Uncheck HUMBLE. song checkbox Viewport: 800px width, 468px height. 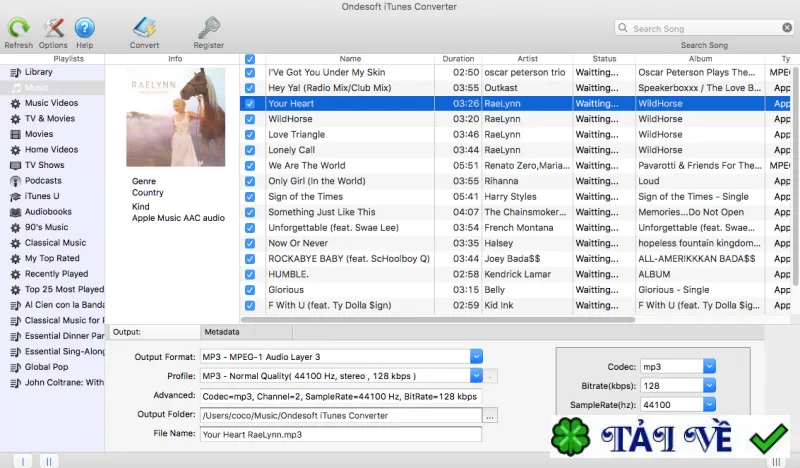tap(250, 274)
